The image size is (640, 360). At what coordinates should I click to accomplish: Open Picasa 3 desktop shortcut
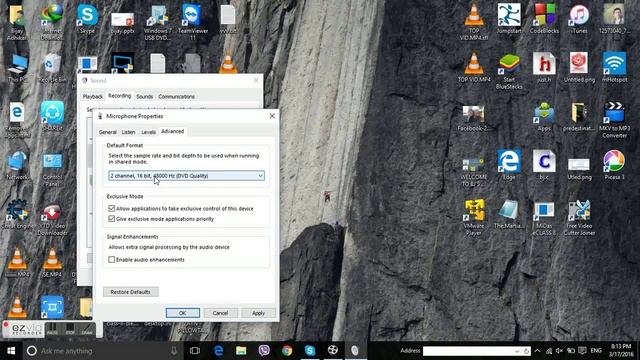click(x=614, y=165)
